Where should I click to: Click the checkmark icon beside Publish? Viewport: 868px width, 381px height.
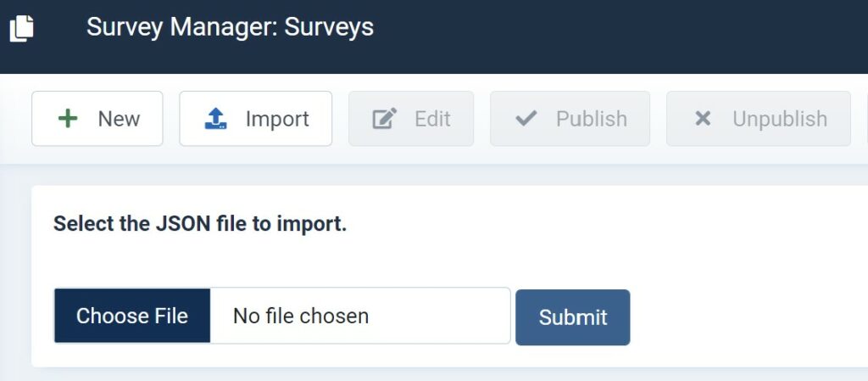click(526, 119)
